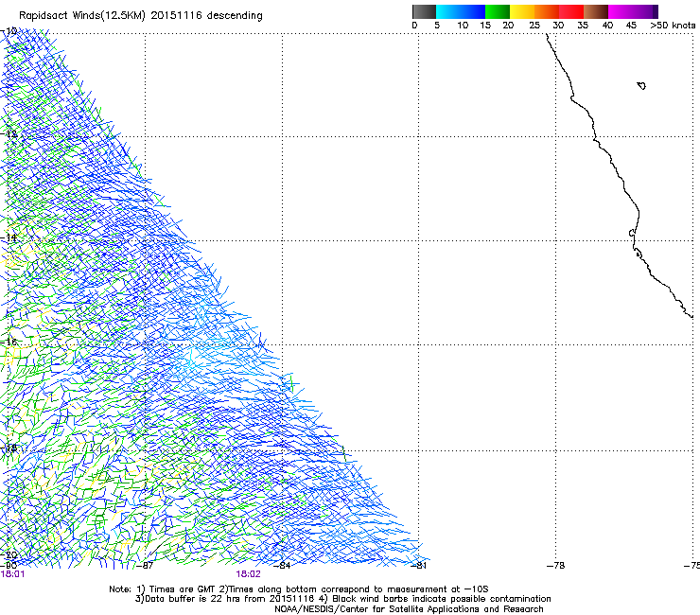Click the -87 longitude axis label

(x=145, y=566)
